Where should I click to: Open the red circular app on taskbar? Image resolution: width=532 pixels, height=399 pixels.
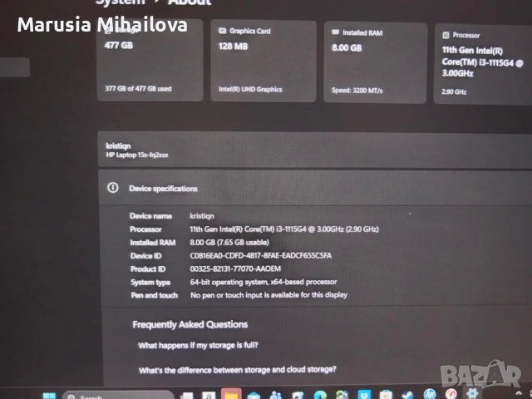(x=451, y=394)
